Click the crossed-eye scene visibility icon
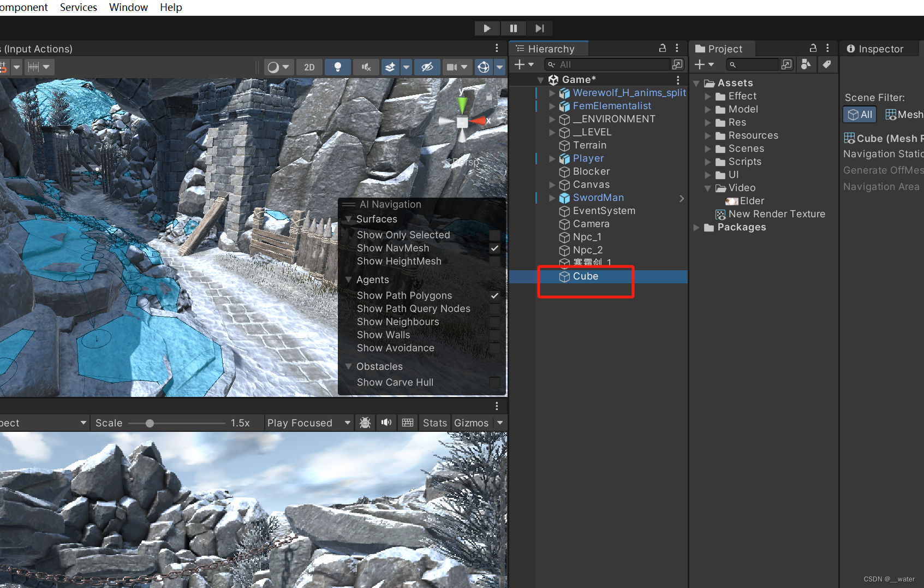 [427, 67]
